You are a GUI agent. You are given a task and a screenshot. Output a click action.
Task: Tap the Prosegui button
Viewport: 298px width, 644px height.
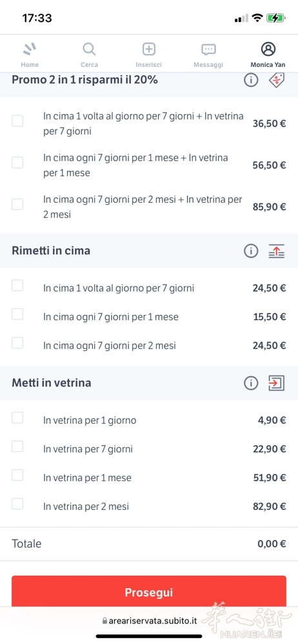(148, 591)
